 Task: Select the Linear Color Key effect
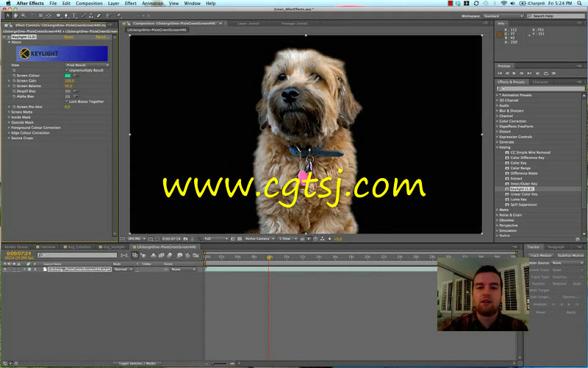coord(523,194)
